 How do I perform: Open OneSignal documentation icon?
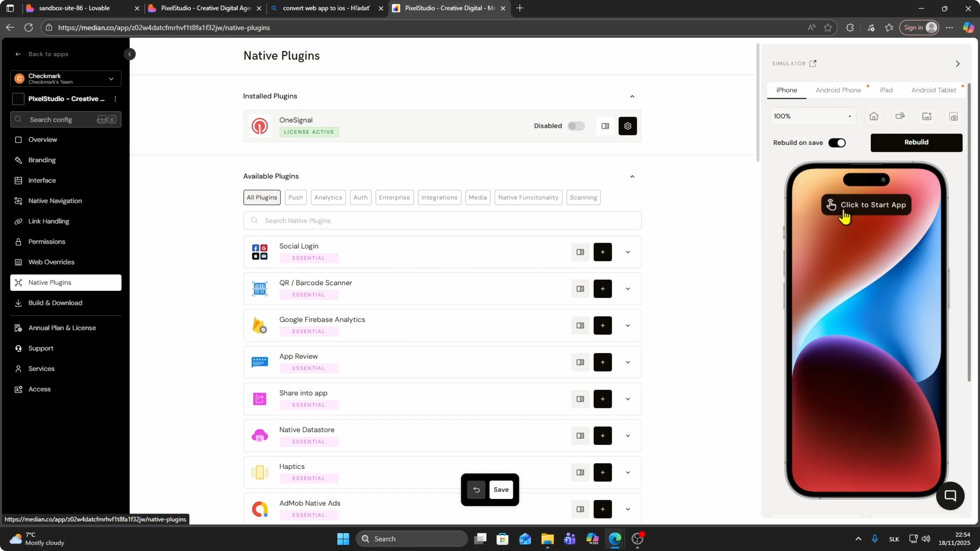coord(605,126)
